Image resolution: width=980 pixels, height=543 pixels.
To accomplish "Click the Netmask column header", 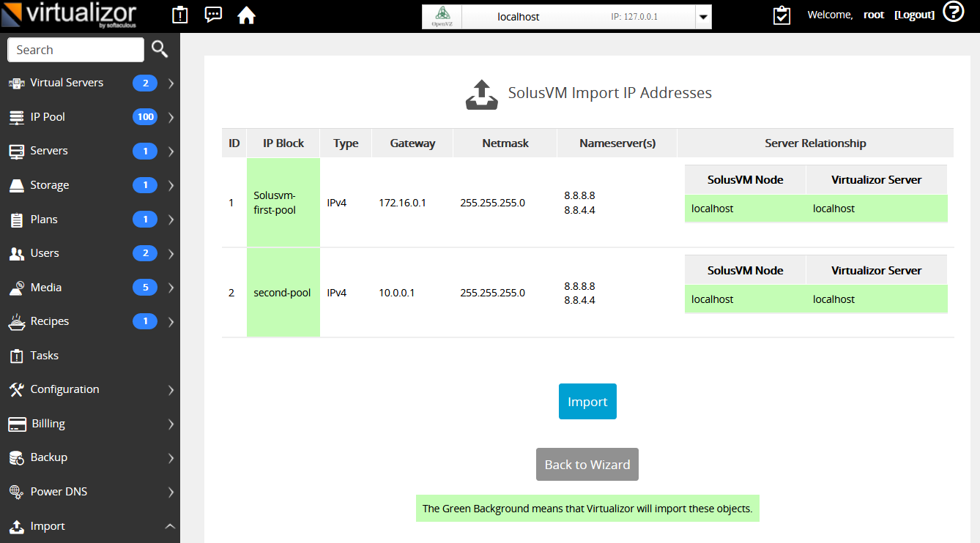I will point(505,143).
